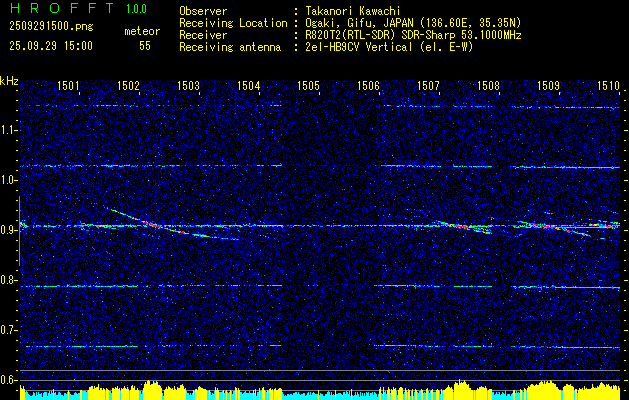Click the 0.8 kHz axis label

pos(7,280)
